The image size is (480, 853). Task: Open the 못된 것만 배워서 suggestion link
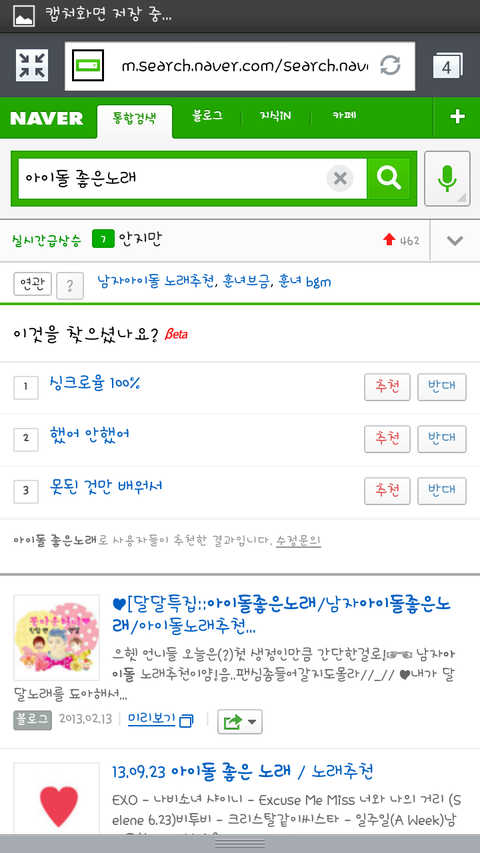click(x=106, y=486)
